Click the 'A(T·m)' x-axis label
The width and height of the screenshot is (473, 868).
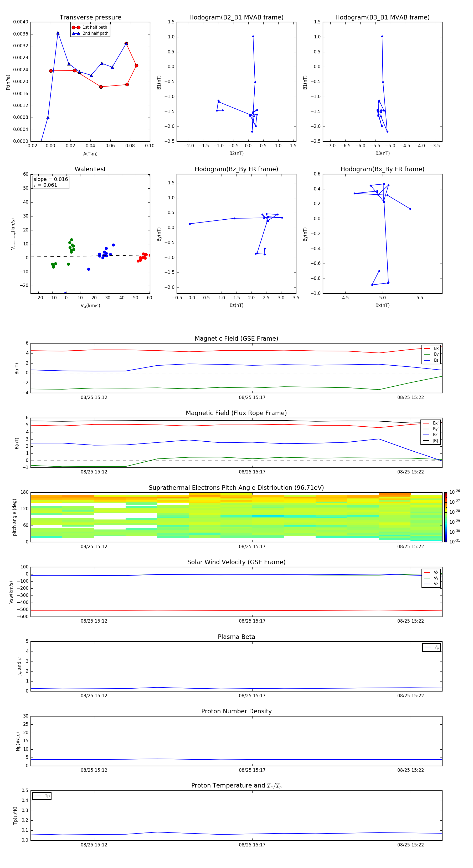pyautogui.click(x=90, y=154)
